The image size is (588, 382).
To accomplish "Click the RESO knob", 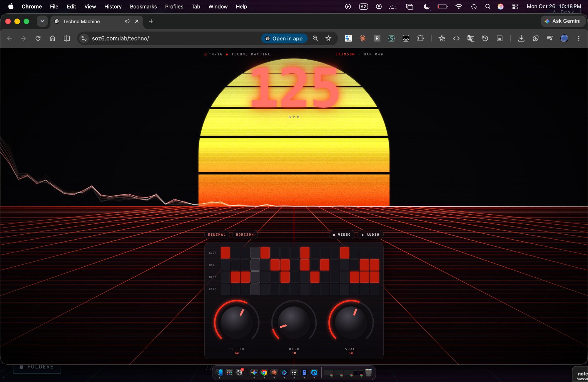I will [294, 322].
